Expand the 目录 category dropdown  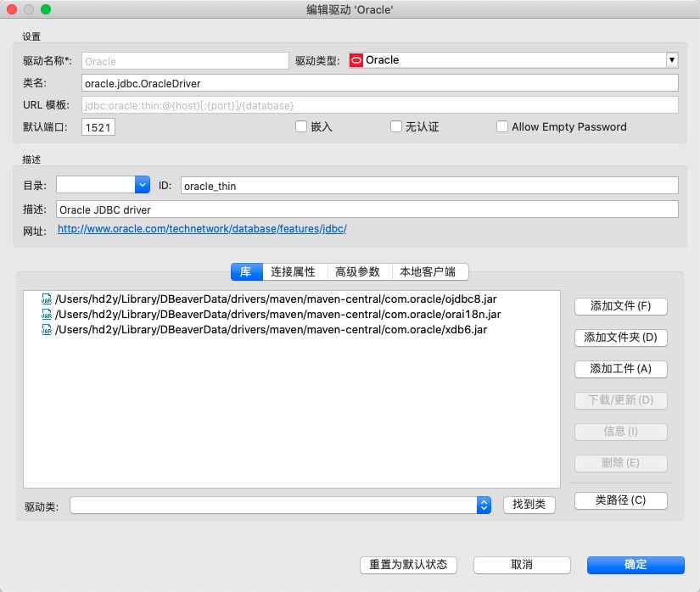point(142,185)
